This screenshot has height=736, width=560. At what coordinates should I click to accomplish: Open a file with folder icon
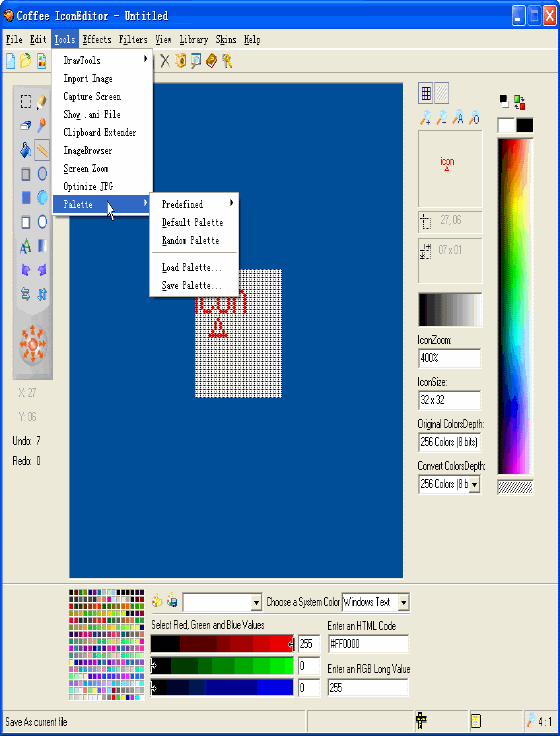[25, 61]
